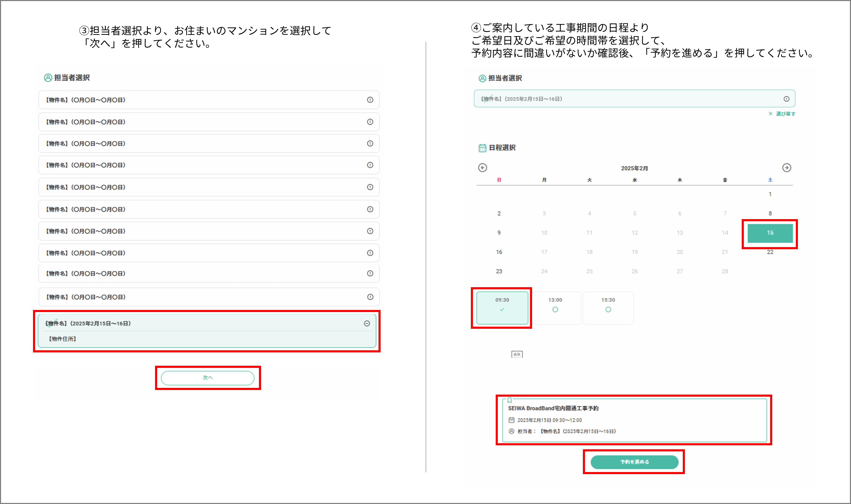The width and height of the screenshot is (851, 504).
Task: Select date 1 in the calendar
Action: (x=770, y=194)
